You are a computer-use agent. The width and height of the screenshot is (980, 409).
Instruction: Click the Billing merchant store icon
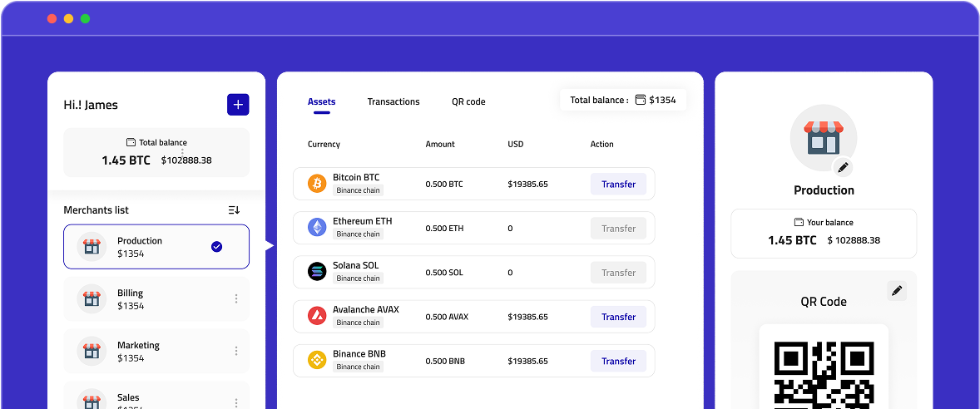pos(92,299)
